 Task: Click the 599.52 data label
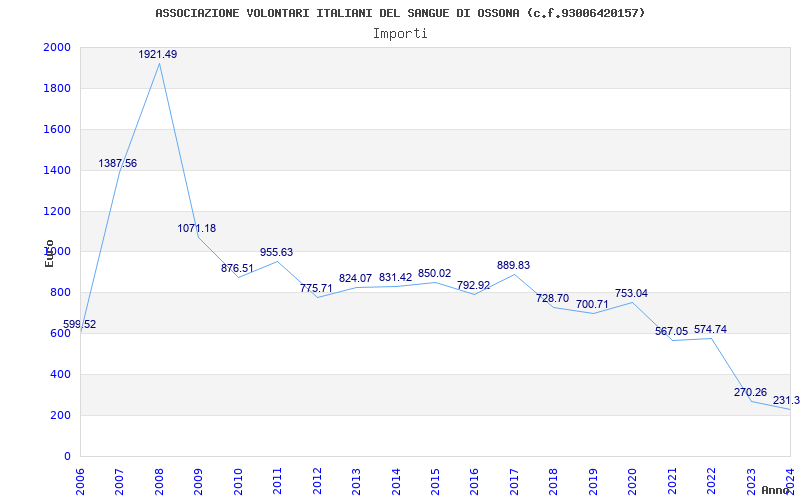point(80,324)
